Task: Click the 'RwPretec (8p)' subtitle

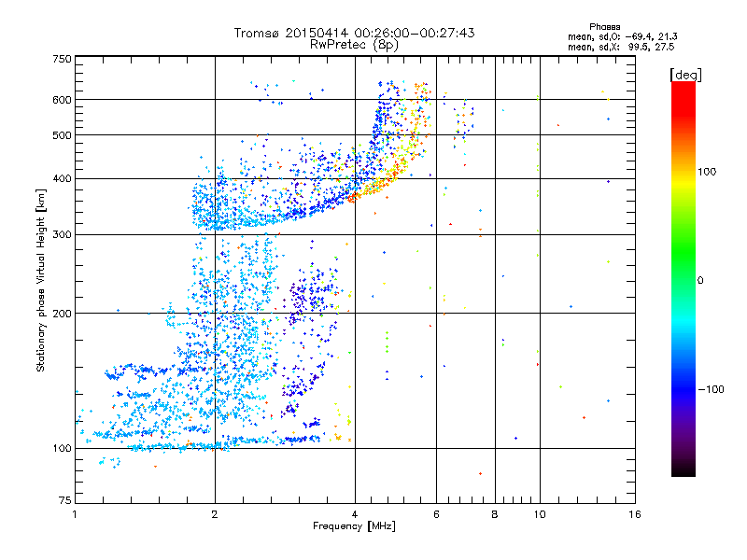Action: click(x=354, y=45)
